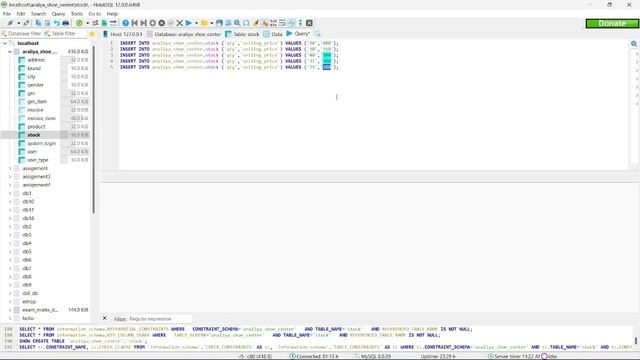Expand the doll_db database node
The height and width of the screenshot is (360, 640).
coord(10,293)
